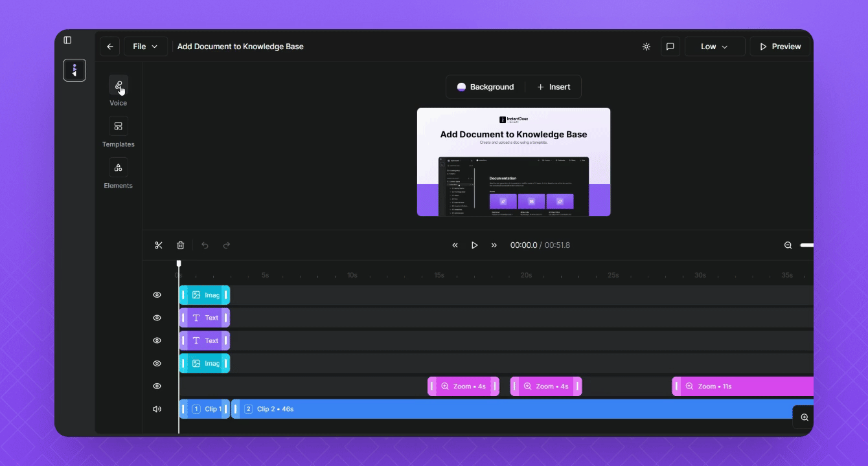Skip forward with the fast-forward button

click(x=494, y=245)
